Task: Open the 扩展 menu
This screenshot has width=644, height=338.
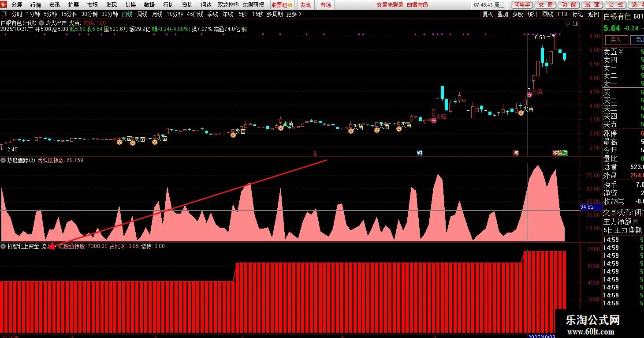Action: (x=74, y=5)
